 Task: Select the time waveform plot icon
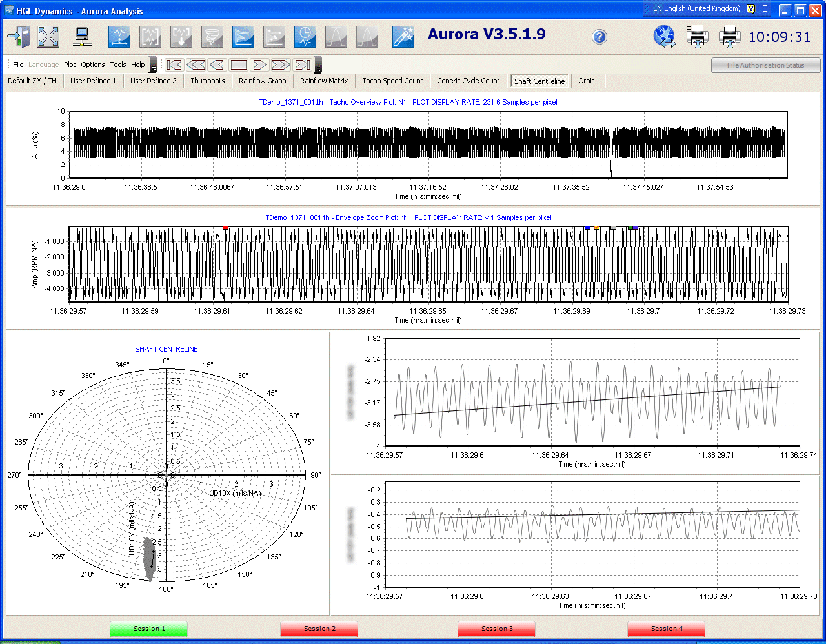click(119, 37)
